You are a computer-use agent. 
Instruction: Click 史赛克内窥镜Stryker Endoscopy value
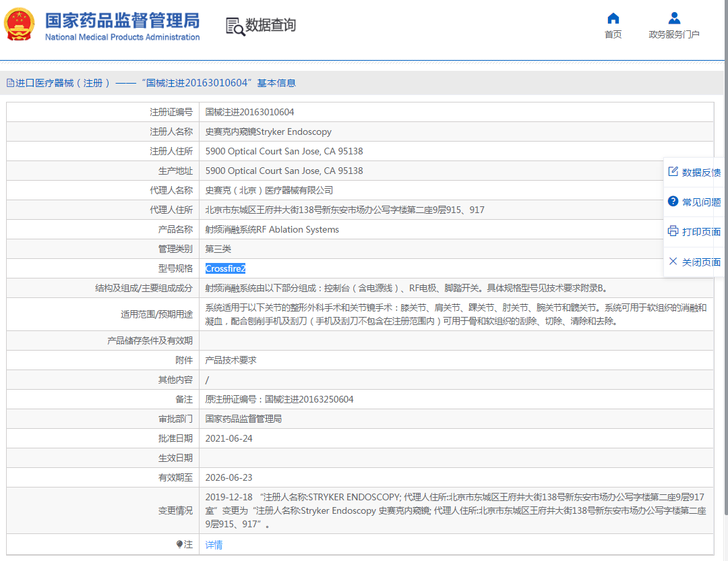point(268,131)
